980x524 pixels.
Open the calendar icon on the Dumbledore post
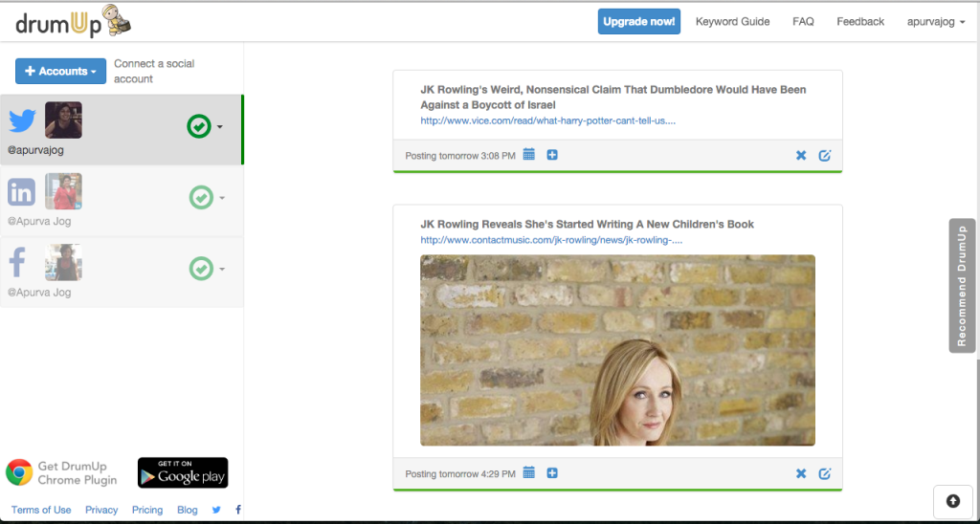[528, 154]
